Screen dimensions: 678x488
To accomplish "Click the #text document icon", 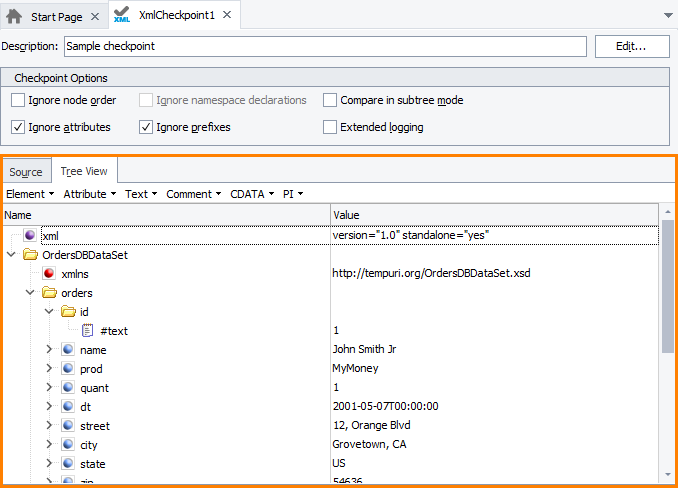I will pos(87,331).
